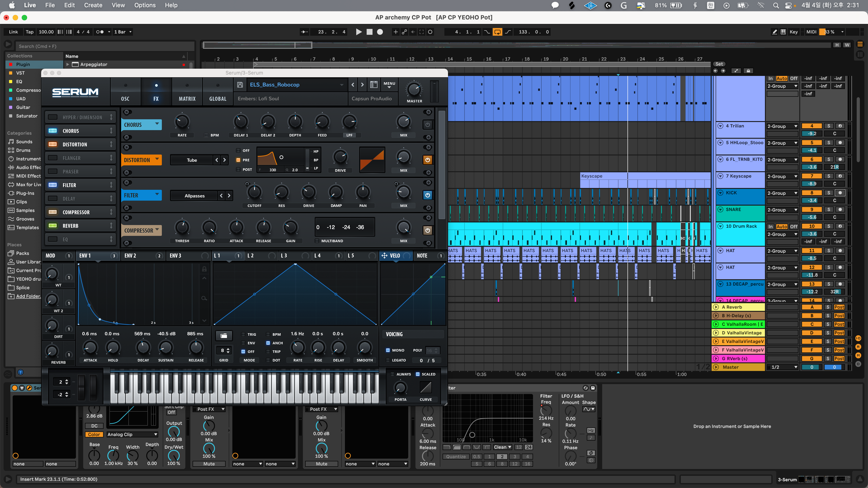The height and width of the screenshot is (488, 868).
Task: Toggle the MONO voicing checkbox
Action: [388, 350]
